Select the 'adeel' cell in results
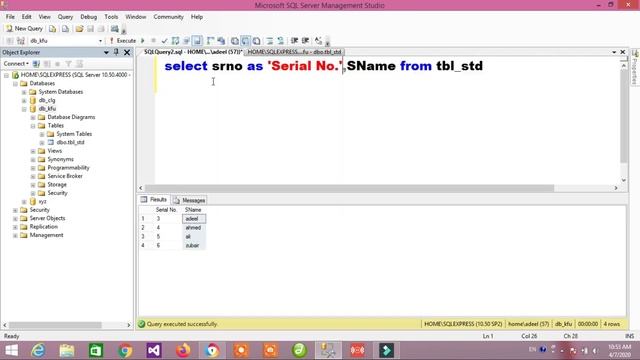Screen dimensions: 640x360 (x=194, y=219)
